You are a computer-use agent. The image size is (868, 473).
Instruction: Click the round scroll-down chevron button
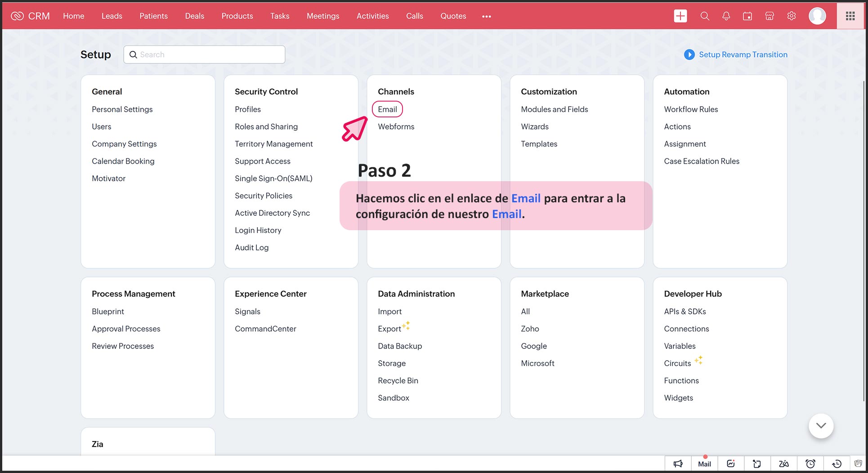[x=821, y=425]
